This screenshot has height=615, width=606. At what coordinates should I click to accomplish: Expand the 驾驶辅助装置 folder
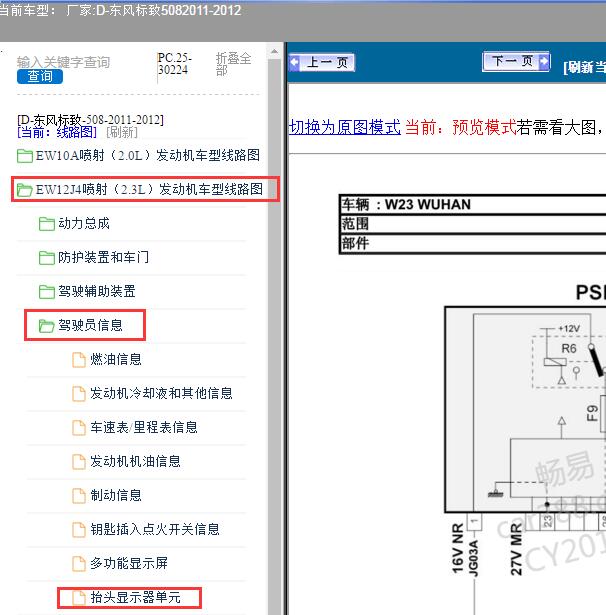tap(87, 291)
